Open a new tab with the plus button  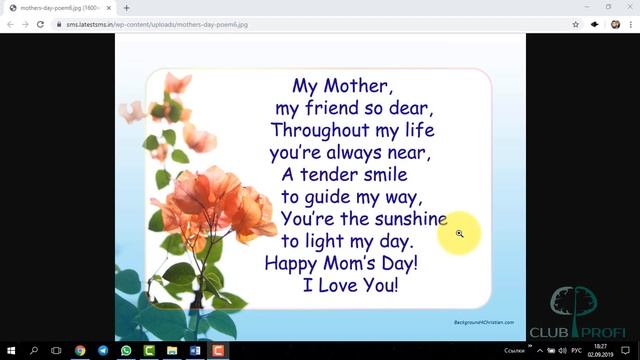click(127, 8)
